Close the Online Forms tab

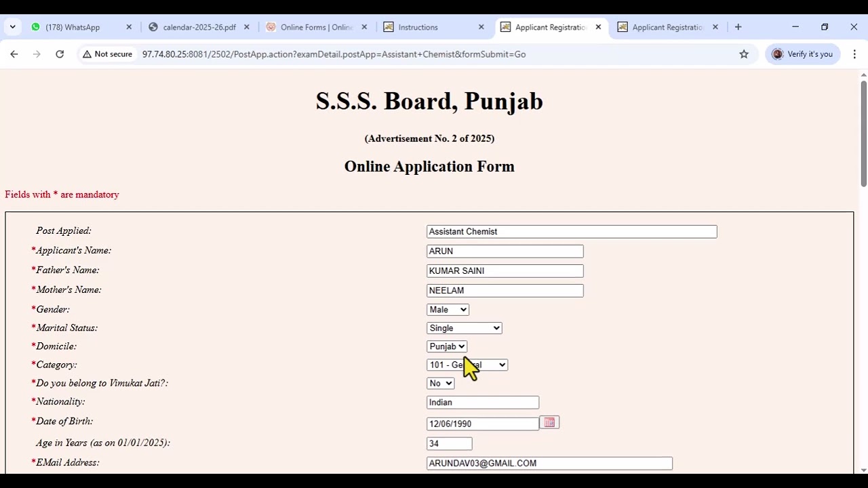[363, 27]
